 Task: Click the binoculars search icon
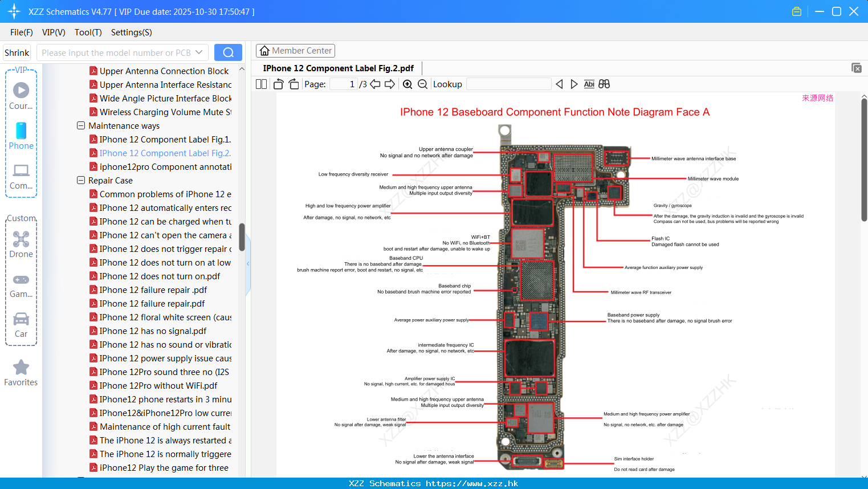(604, 84)
